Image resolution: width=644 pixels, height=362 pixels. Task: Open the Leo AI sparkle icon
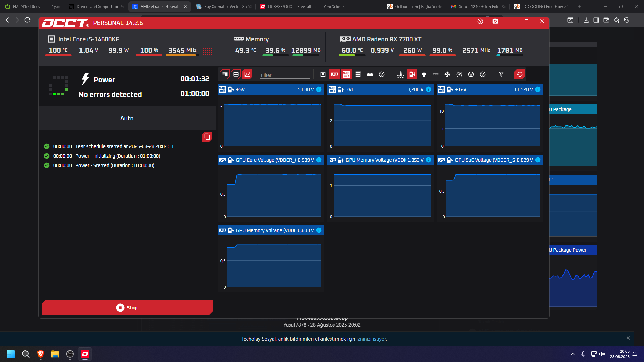click(x=616, y=20)
